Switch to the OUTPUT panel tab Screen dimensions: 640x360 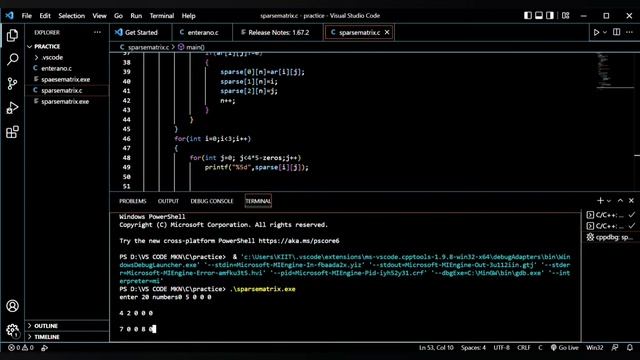point(168,201)
